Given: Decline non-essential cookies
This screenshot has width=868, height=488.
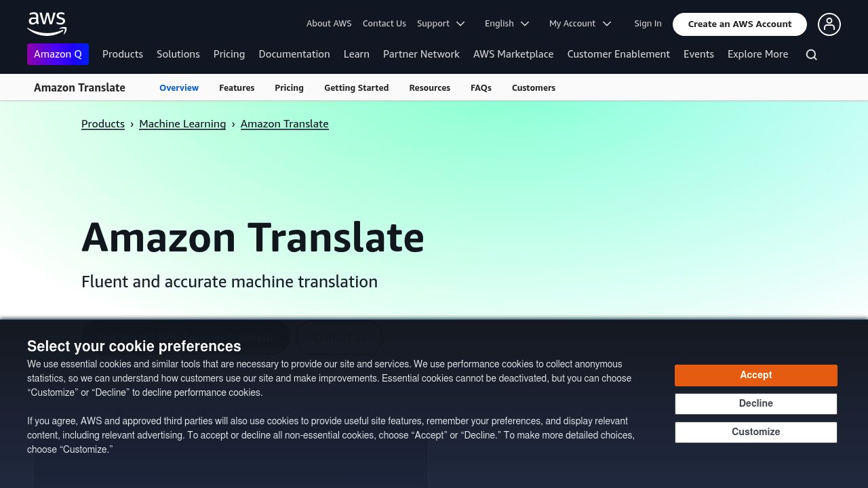Looking at the screenshot, I should coord(756,404).
